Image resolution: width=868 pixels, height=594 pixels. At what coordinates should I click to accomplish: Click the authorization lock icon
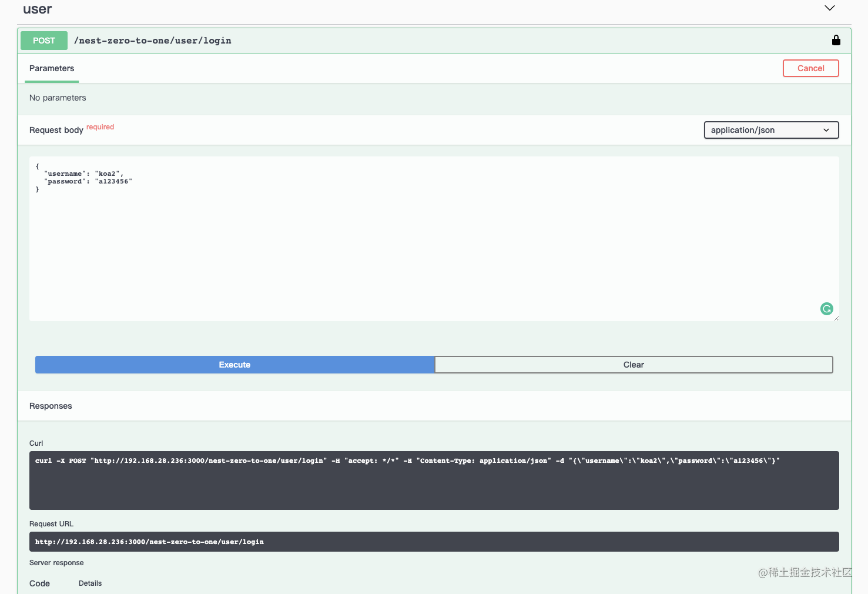pos(836,40)
